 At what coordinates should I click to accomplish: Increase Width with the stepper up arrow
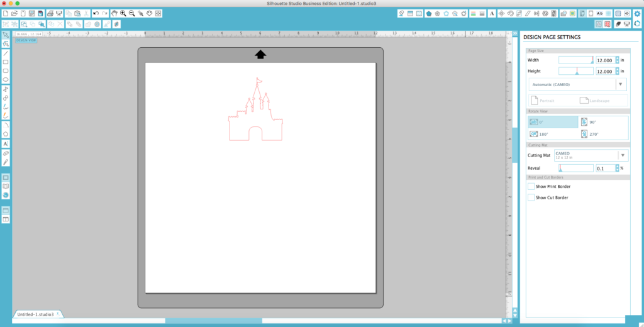tap(617, 58)
